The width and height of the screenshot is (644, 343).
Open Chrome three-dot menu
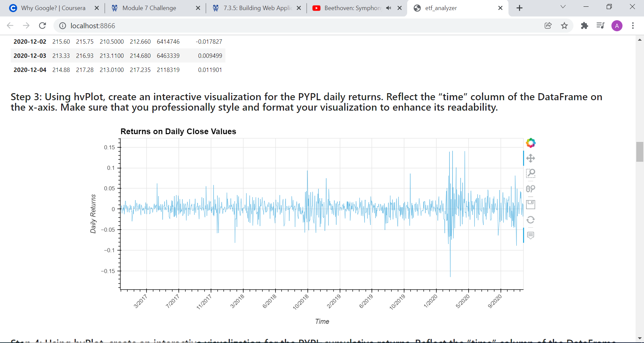coord(633,26)
